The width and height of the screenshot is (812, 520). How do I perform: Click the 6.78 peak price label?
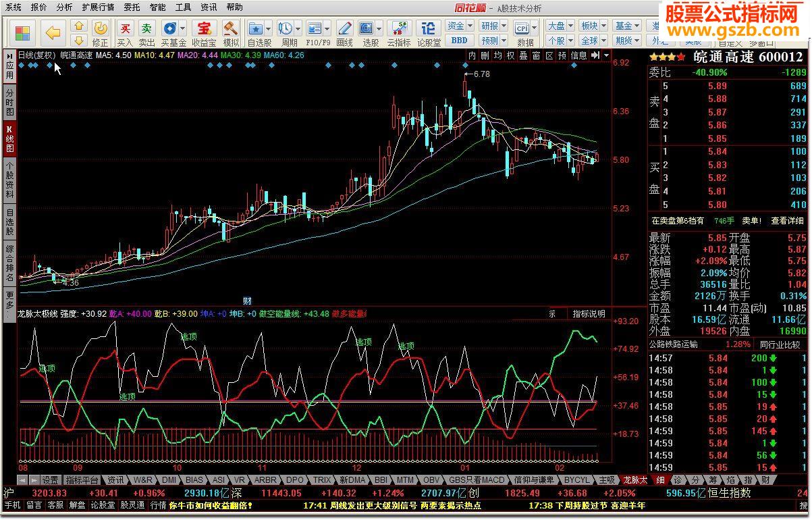coord(481,74)
